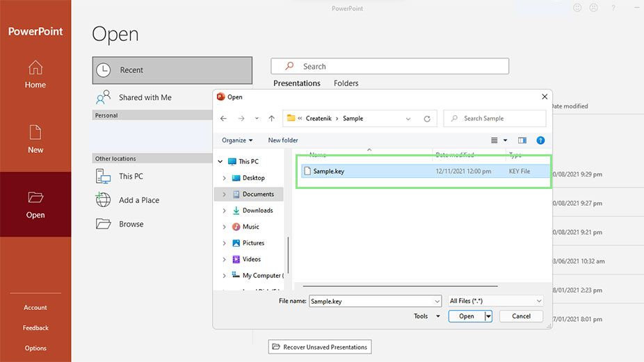Image resolution: width=644 pixels, height=362 pixels.
Task: Click the Back arrow in Open dialog
Action: pos(223,119)
